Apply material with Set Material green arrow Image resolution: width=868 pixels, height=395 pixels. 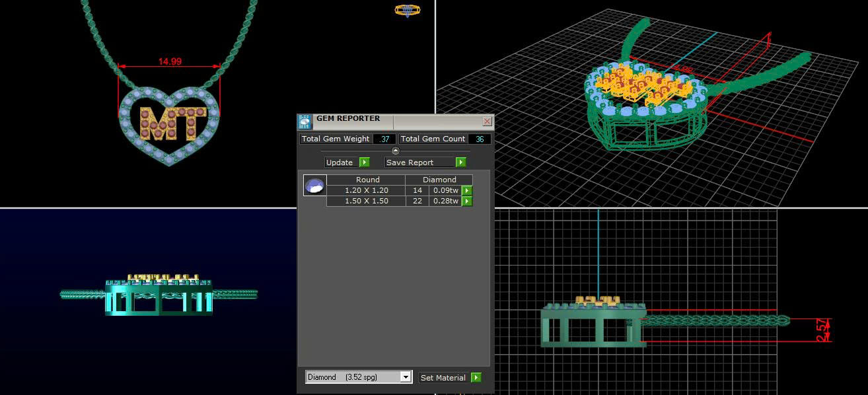(476, 378)
